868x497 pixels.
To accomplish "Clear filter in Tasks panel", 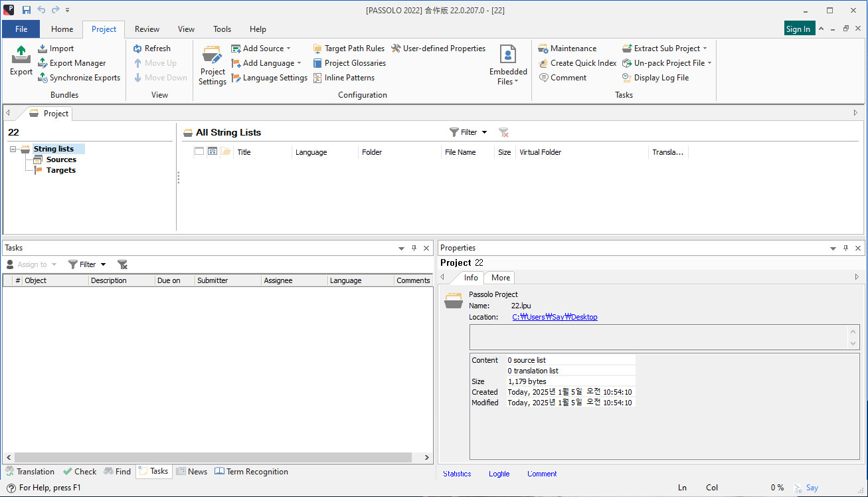I will (122, 264).
